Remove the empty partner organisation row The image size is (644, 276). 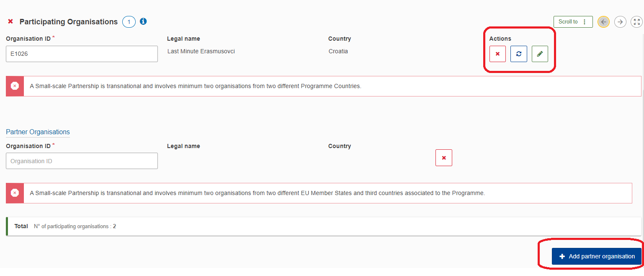[443, 158]
